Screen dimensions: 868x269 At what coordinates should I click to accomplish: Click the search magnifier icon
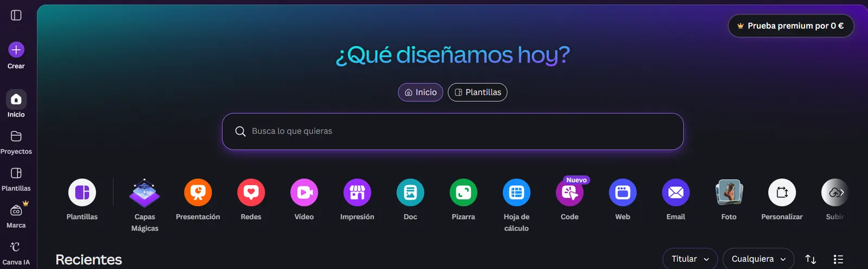[x=240, y=131]
